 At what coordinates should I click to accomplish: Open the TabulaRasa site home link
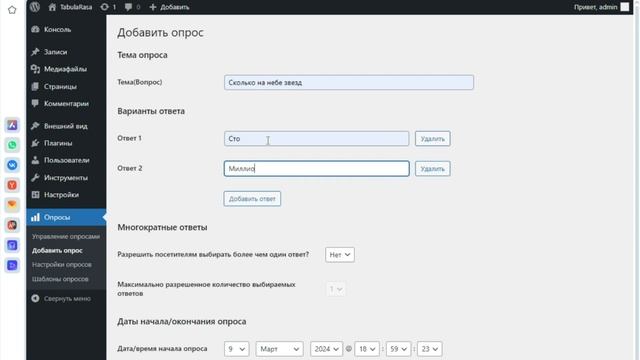[x=70, y=7]
